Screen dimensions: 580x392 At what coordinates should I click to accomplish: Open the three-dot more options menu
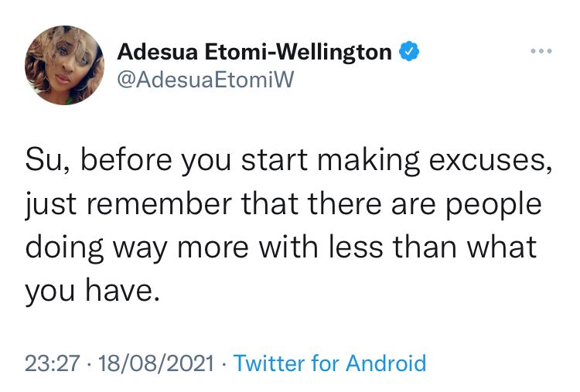(x=541, y=51)
